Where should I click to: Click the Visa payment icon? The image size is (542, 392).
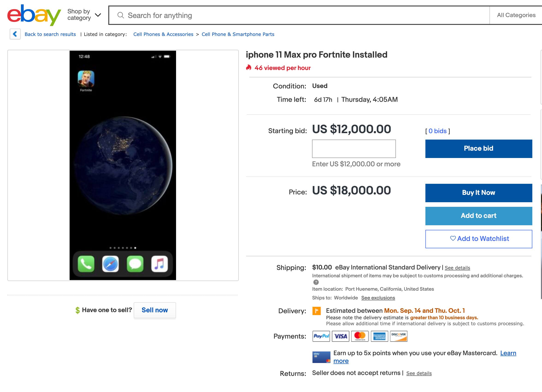pyautogui.click(x=341, y=336)
